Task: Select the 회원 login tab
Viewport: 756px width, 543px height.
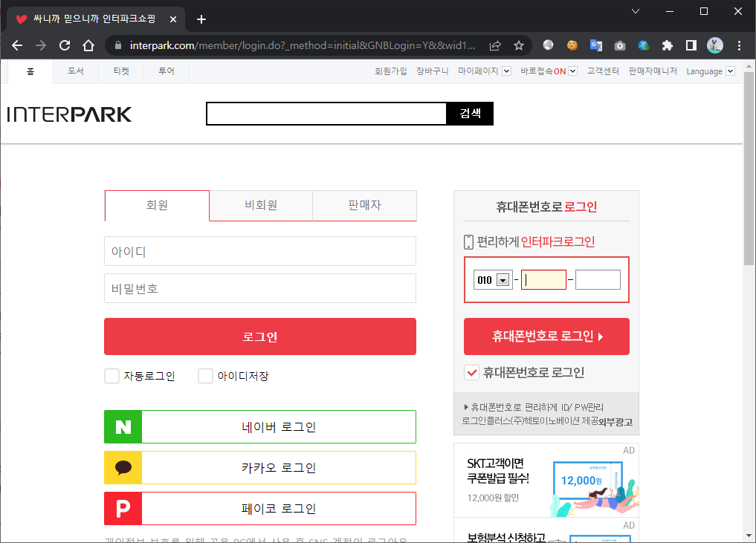Action: [157, 205]
